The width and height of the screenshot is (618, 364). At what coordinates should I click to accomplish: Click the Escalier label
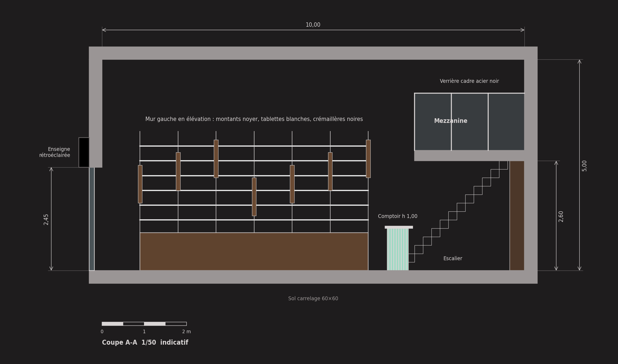pyautogui.click(x=453, y=259)
